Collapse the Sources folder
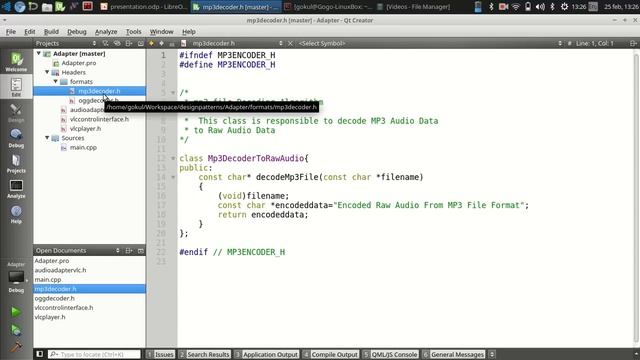Viewport: 640px width, 360px height. [47, 138]
